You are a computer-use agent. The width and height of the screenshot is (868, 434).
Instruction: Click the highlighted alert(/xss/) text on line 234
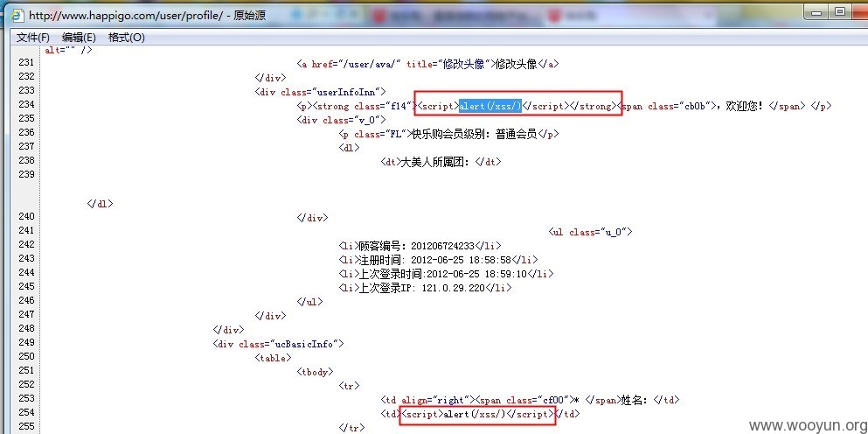(x=490, y=106)
